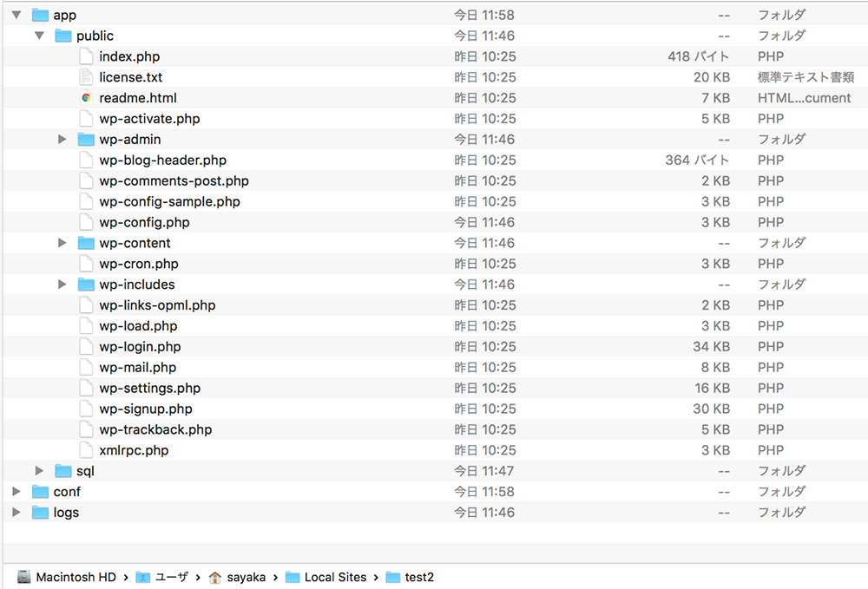868x589 pixels.
Task: Select the license.txt file name
Action: pos(131,77)
